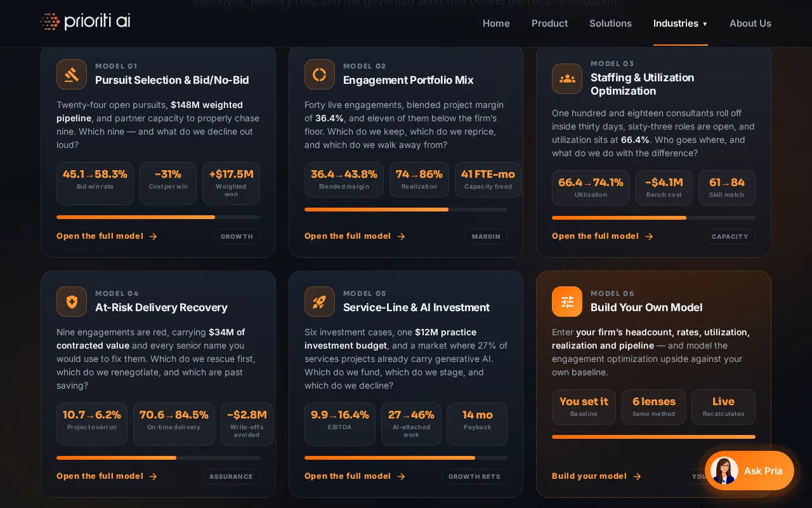Click the Bid win rate stat tile

coord(95,184)
